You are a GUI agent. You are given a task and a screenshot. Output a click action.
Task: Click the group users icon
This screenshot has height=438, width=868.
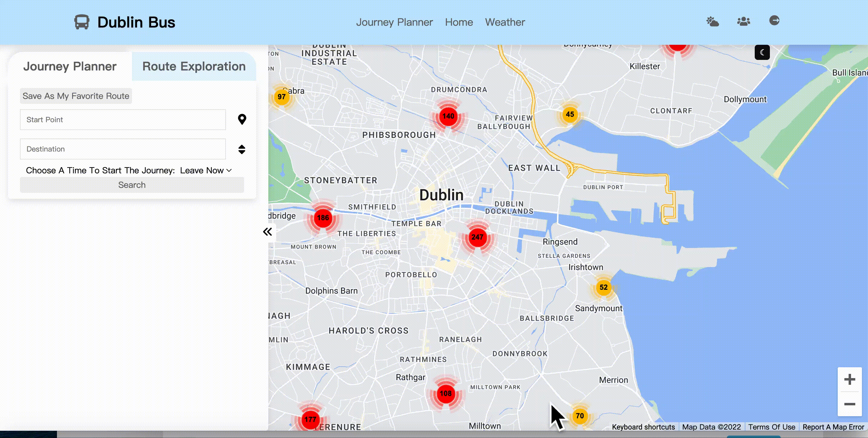(743, 21)
